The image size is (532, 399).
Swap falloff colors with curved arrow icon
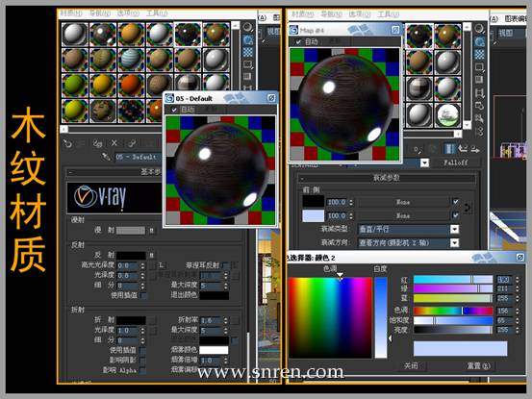[468, 208]
